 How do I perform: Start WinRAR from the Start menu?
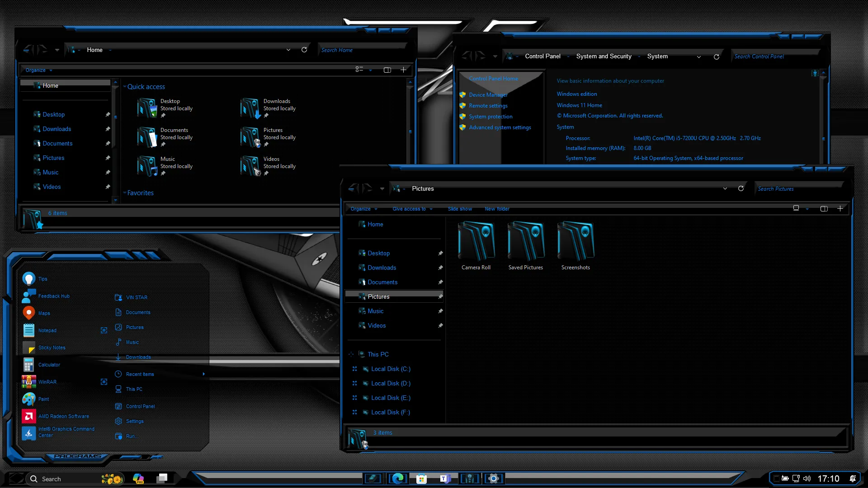(x=48, y=382)
